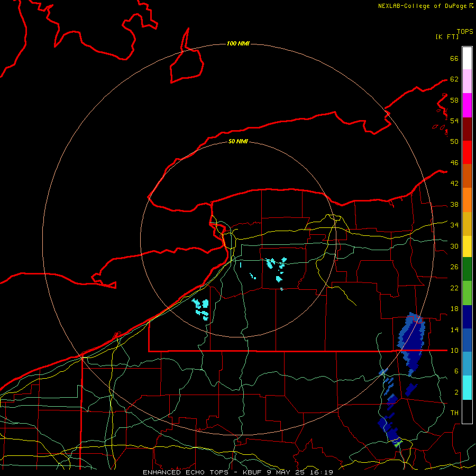Click the light pink legend swatch
This screenshot has height=476, width=476.
pos(467,81)
